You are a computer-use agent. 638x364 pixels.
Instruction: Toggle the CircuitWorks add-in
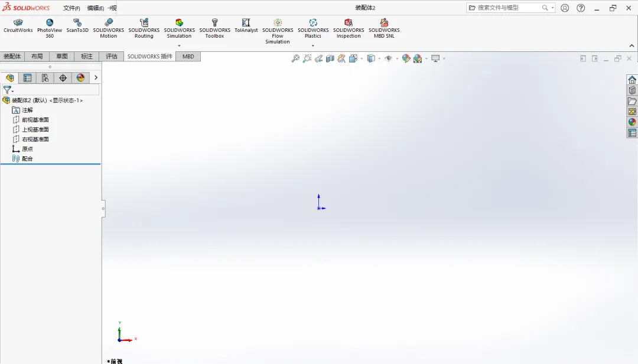tap(18, 25)
